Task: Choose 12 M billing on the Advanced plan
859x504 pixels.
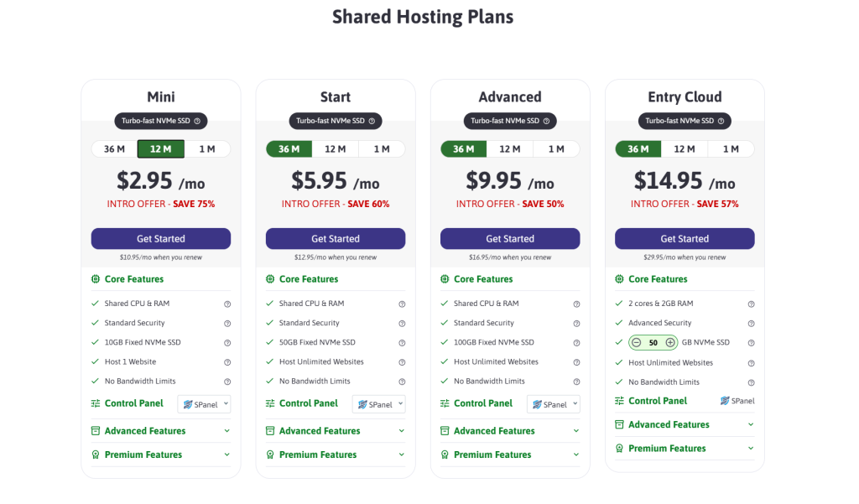Action: pos(510,149)
